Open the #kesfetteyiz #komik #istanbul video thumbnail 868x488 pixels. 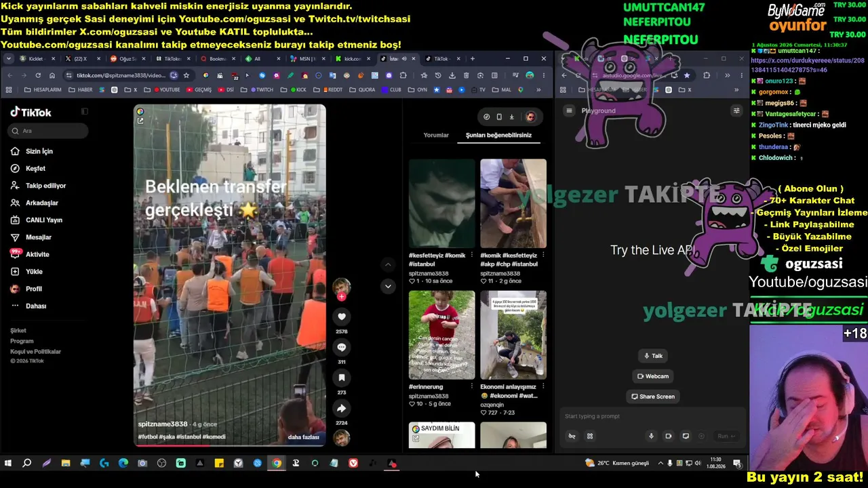(x=442, y=203)
